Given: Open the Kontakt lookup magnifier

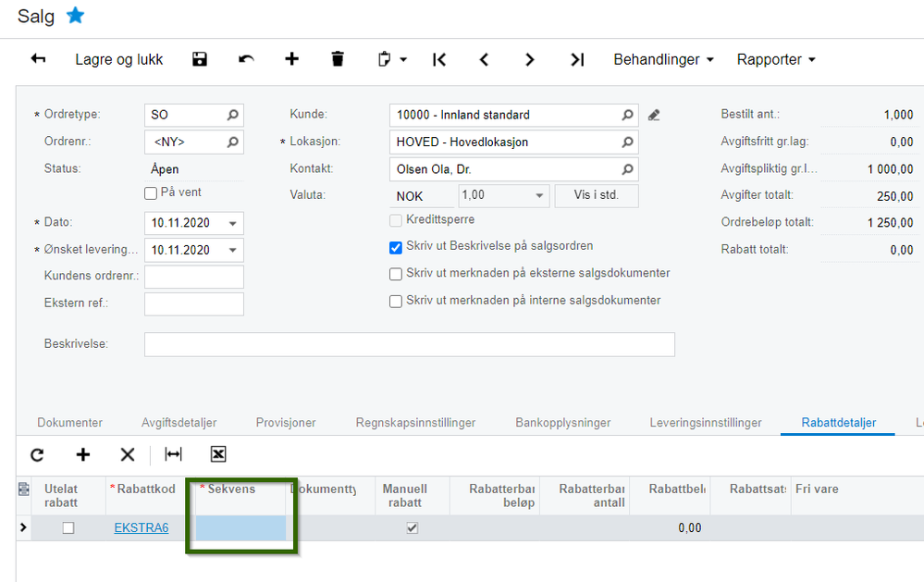Looking at the screenshot, I should pos(628,169).
